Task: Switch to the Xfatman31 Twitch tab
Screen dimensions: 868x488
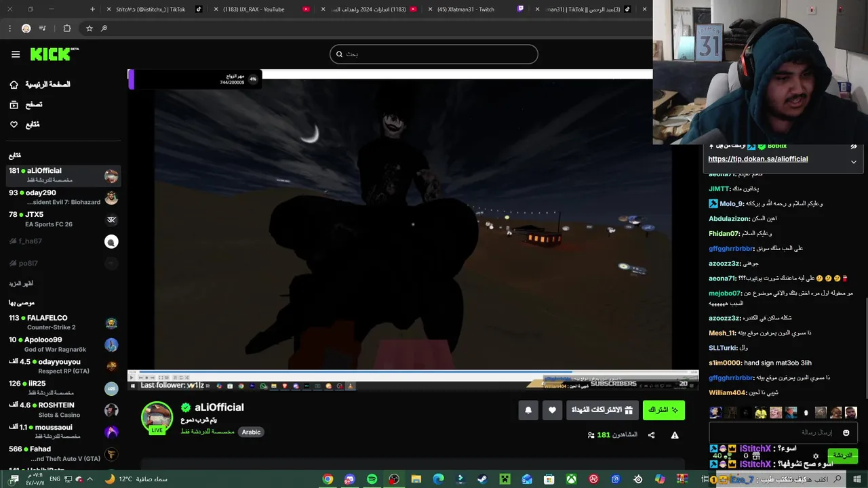Action: tap(475, 9)
